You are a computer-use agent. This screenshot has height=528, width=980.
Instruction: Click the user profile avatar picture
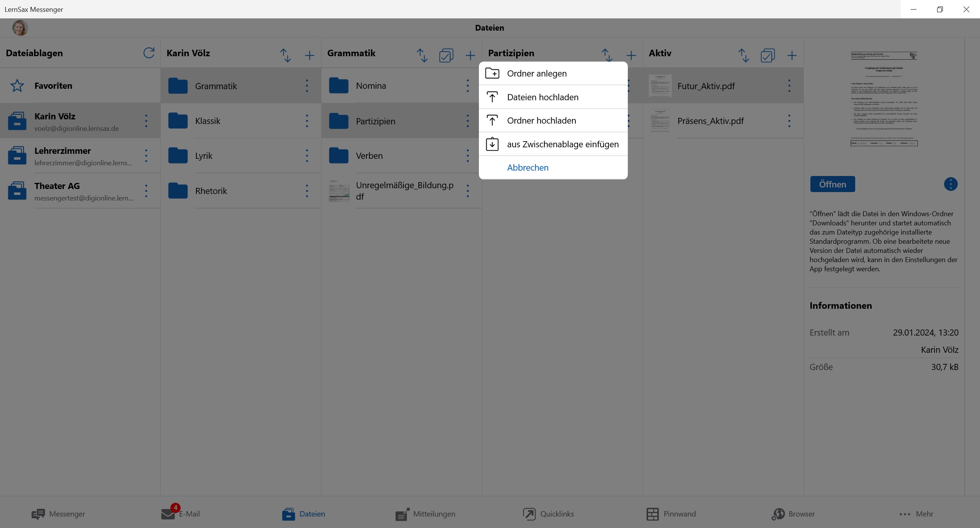[x=20, y=28]
